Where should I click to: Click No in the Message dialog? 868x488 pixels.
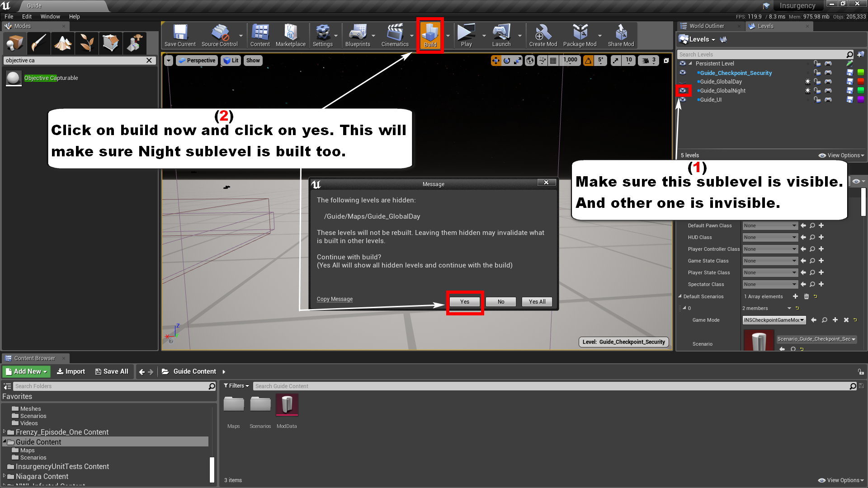tap(501, 301)
